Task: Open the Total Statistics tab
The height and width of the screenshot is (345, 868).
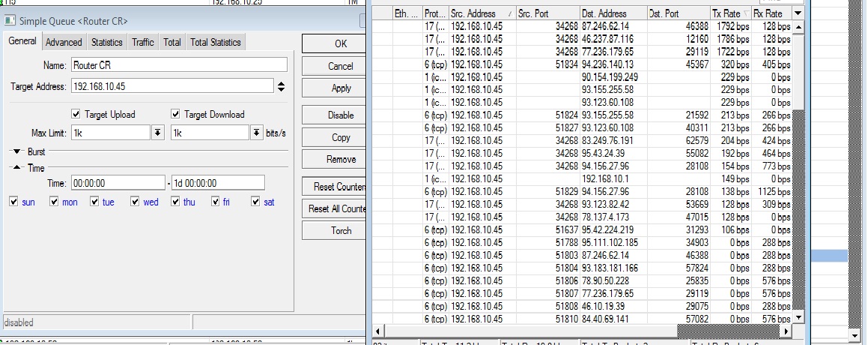Action: coord(216,43)
